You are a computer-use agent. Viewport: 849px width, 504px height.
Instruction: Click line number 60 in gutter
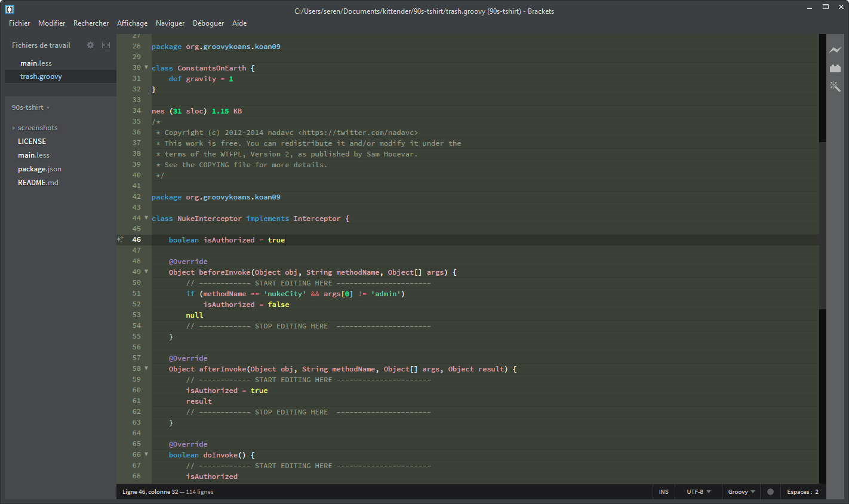pyautogui.click(x=137, y=390)
